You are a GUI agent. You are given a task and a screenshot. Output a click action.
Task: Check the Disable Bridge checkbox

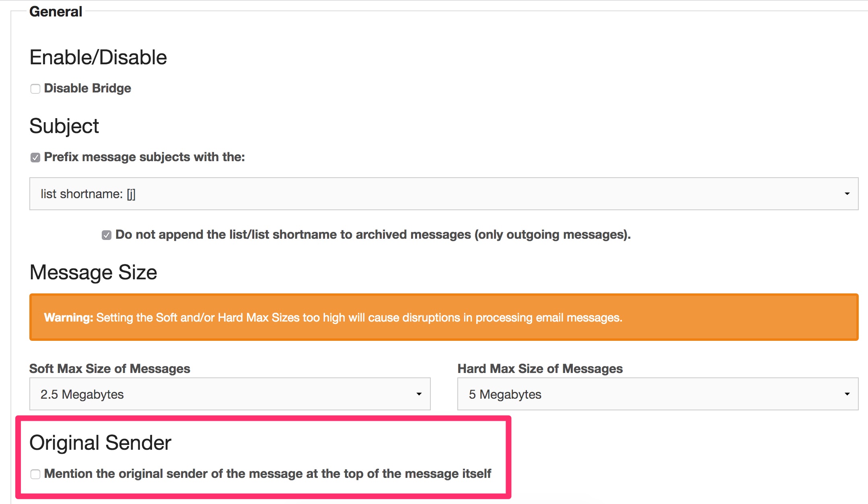pos(35,89)
